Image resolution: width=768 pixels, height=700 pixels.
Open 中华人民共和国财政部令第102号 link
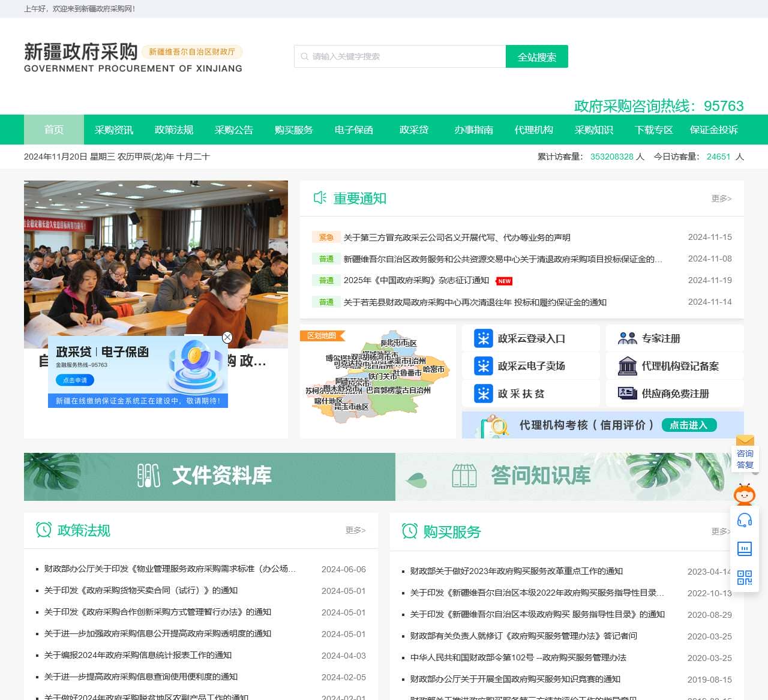(x=518, y=657)
